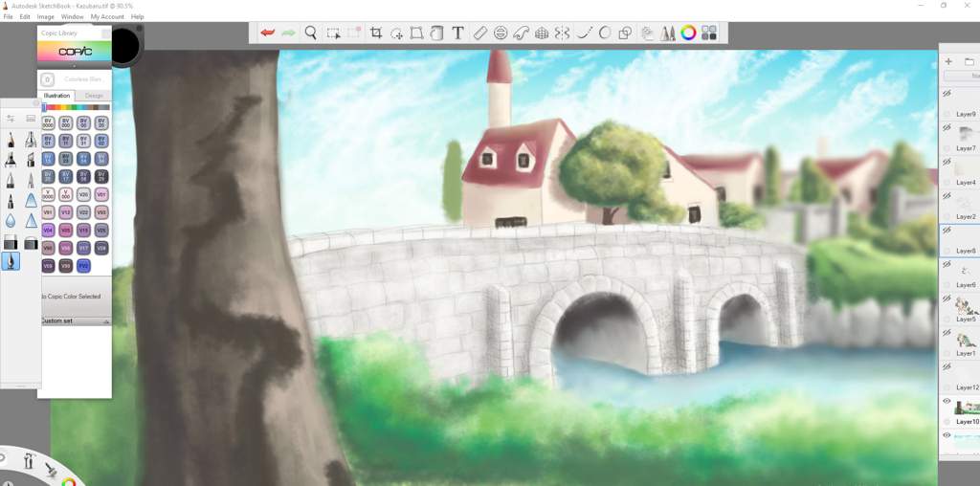This screenshot has height=486, width=980.
Task: Select the Layer5 thumbnail
Action: 966,306
